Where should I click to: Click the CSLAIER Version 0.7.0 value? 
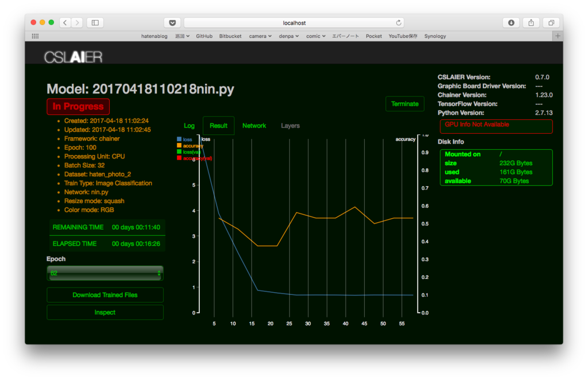pos(542,77)
